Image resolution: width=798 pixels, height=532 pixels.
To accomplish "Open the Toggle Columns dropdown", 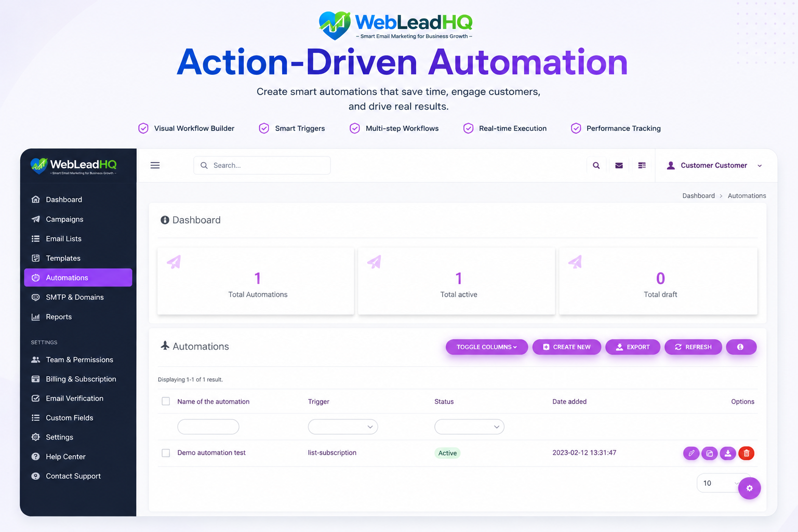I will click(x=487, y=347).
